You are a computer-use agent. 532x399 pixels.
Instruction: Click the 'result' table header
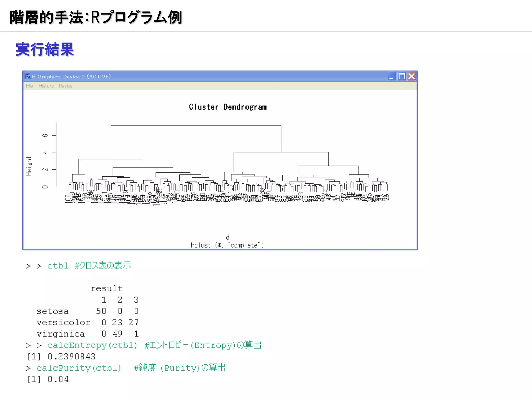[x=107, y=289]
